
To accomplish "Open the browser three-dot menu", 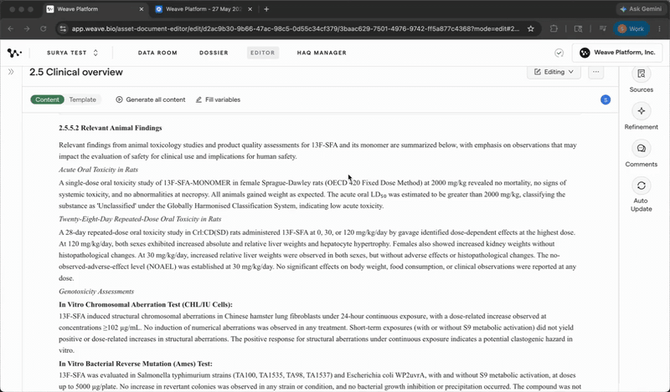I will click(x=659, y=29).
